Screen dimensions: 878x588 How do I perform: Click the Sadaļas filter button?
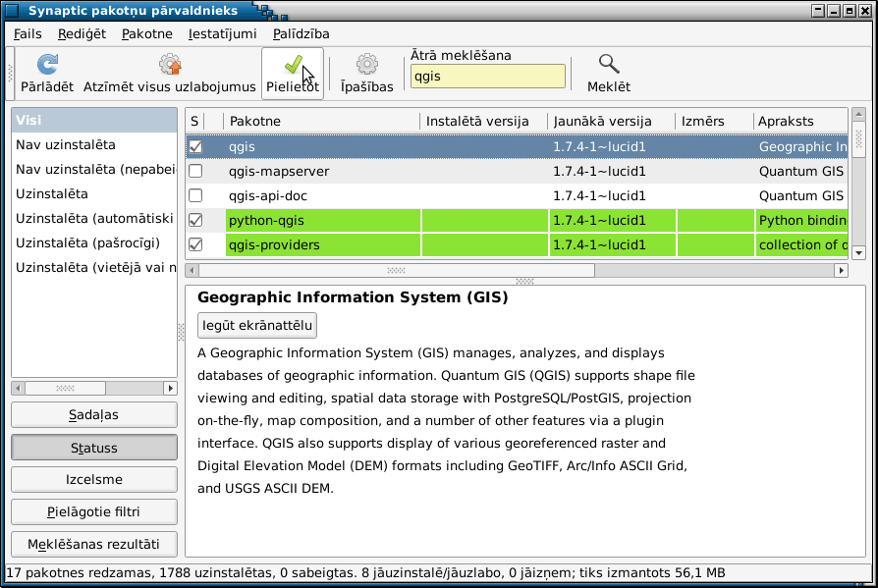(x=94, y=414)
